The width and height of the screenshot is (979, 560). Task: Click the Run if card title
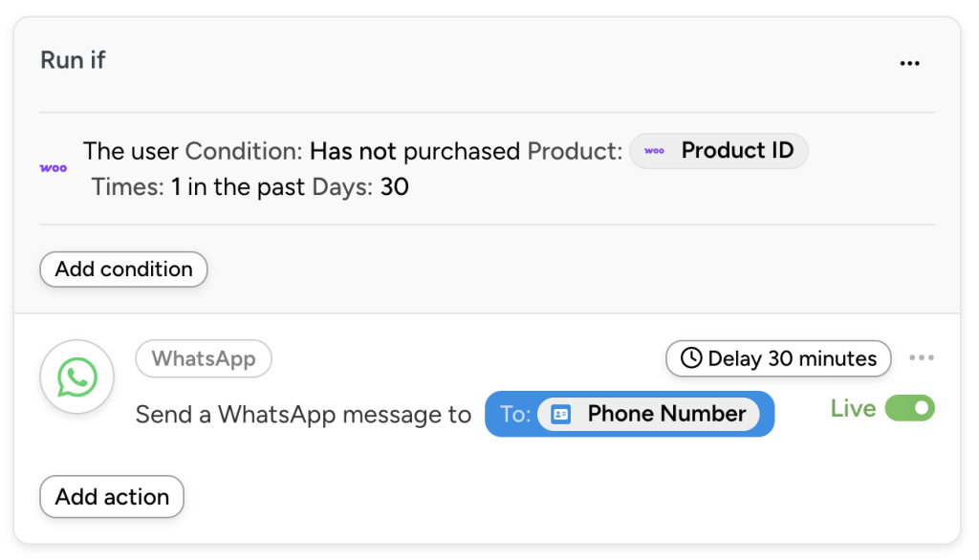tap(72, 59)
